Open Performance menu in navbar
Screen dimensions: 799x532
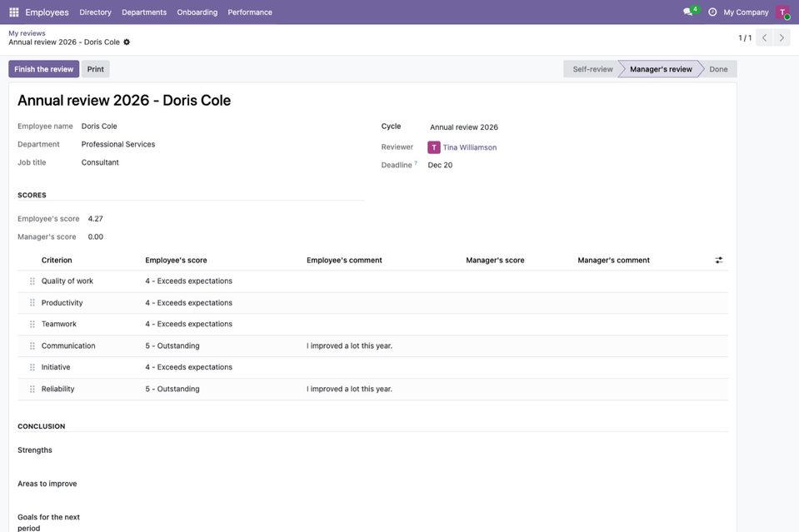tap(250, 12)
